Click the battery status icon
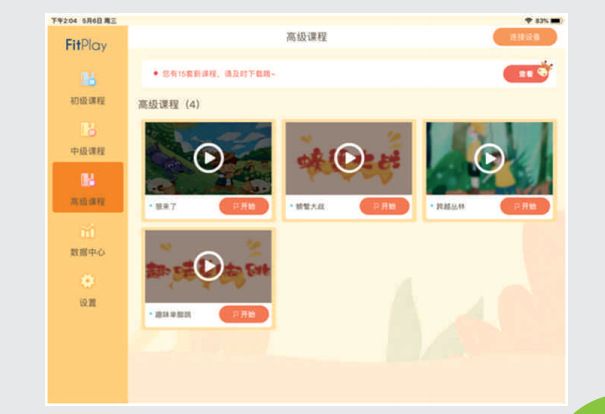605x414 pixels. (556, 20)
